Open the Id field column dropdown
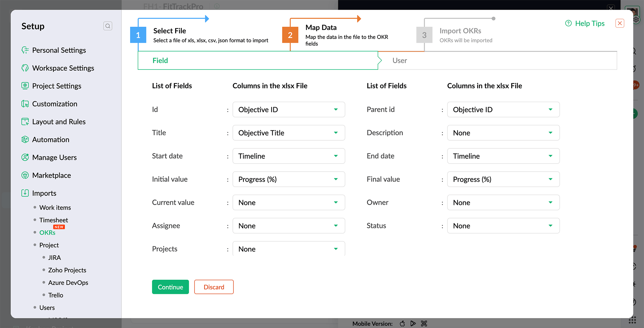Screen dimensions: 644x328 click(289, 110)
